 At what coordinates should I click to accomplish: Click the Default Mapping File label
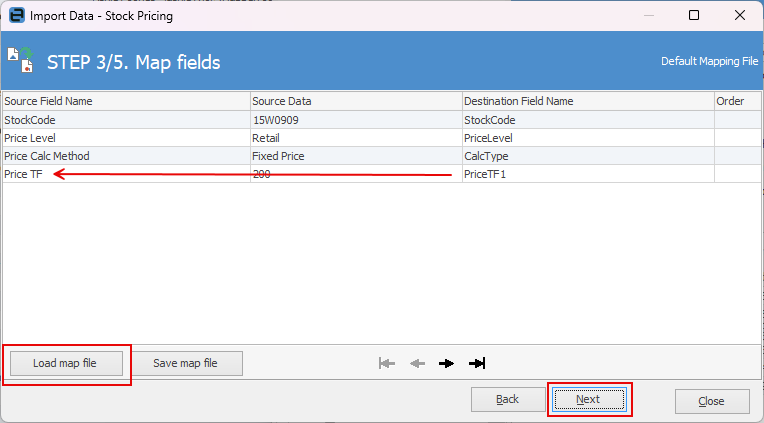(x=709, y=62)
